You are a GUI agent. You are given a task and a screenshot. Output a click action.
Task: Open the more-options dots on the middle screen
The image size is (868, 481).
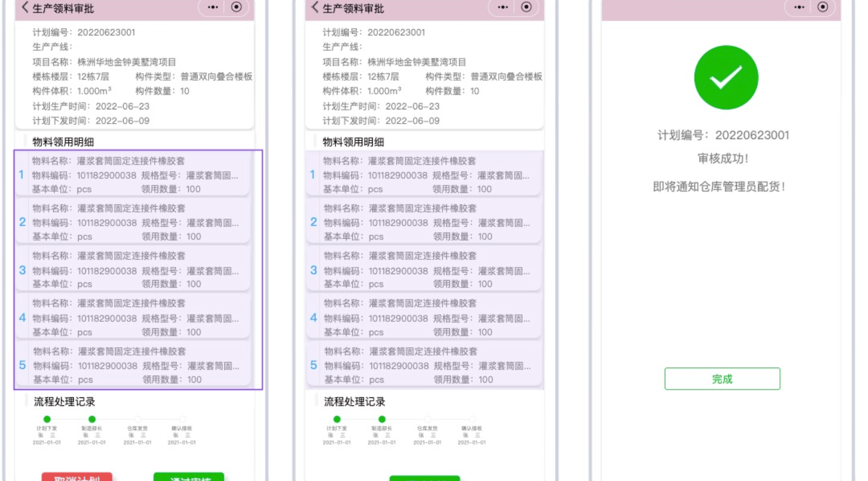pyautogui.click(x=503, y=7)
